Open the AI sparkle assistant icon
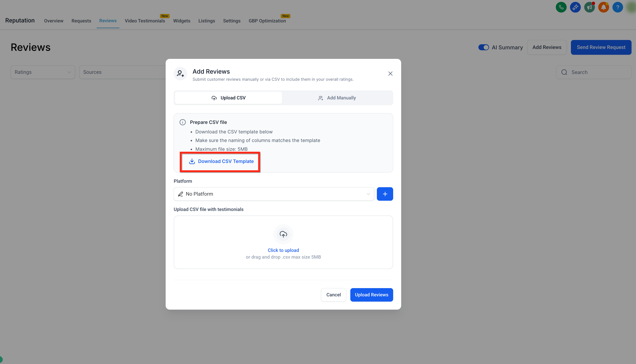Viewport: 636px width, 364px height. (575, 7)
